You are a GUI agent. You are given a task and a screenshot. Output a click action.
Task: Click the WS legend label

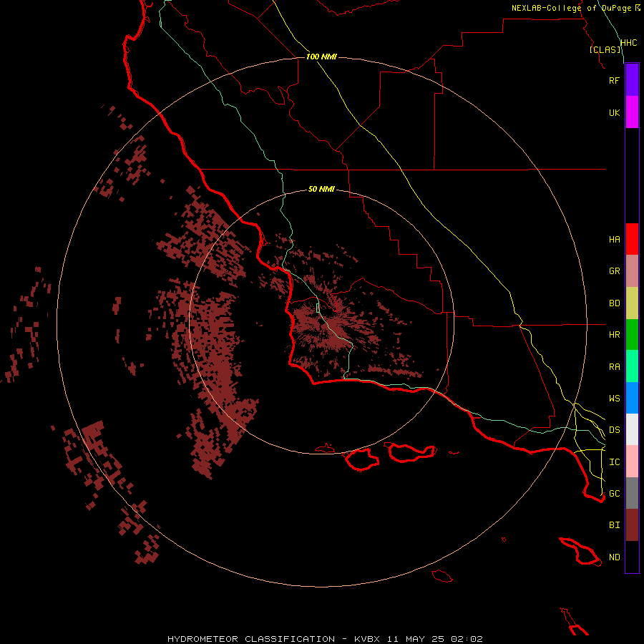(x=614, y=398)
